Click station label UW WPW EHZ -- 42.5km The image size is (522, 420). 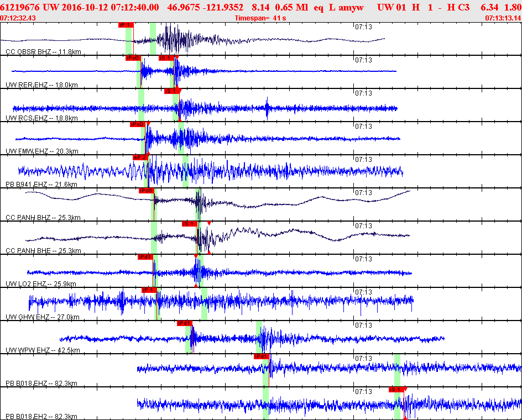coord(43,350)
